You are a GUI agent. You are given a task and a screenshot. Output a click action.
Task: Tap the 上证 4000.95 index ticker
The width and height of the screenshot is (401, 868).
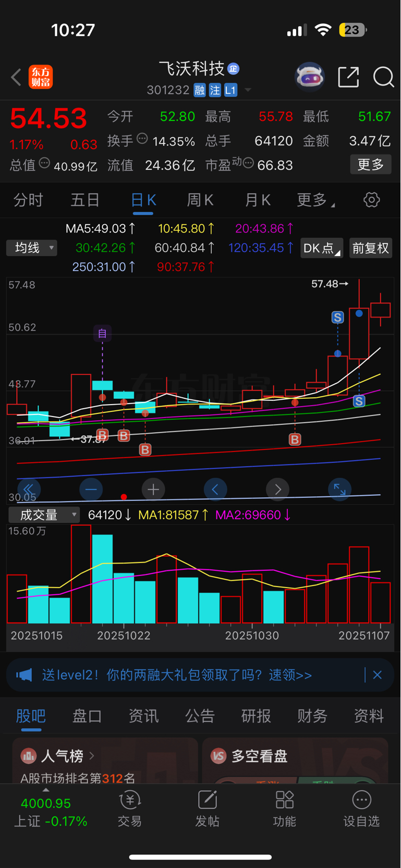click(x=50, y=812)
